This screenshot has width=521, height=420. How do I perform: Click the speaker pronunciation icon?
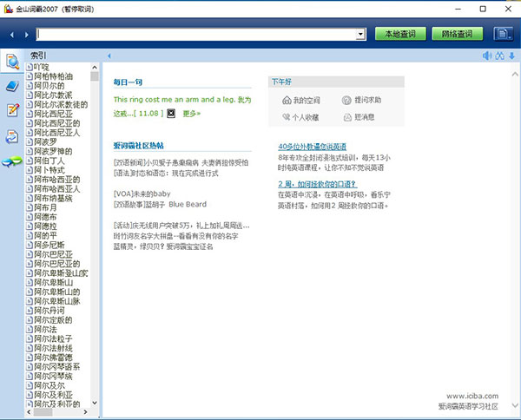487,56
